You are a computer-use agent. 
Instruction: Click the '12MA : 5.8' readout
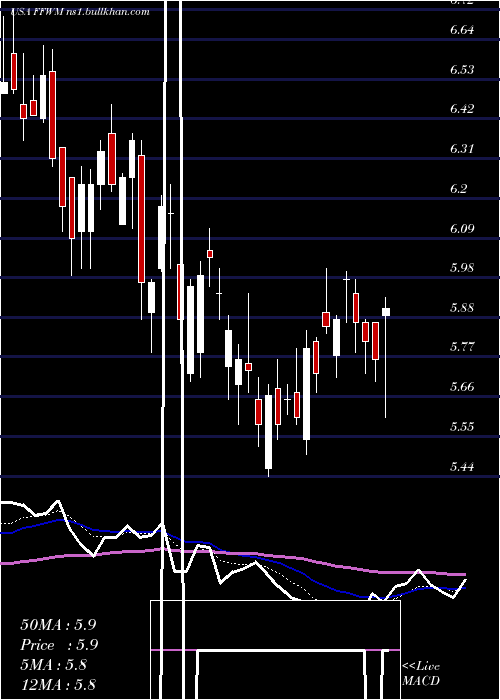[58, 685]
